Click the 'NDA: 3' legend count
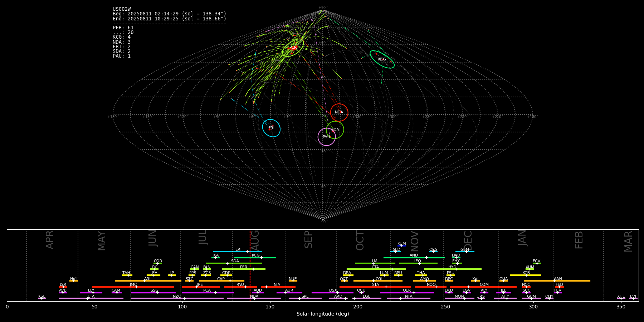This screenshot has height=322, width=644. pyautogui.click(x=122, y=42)
